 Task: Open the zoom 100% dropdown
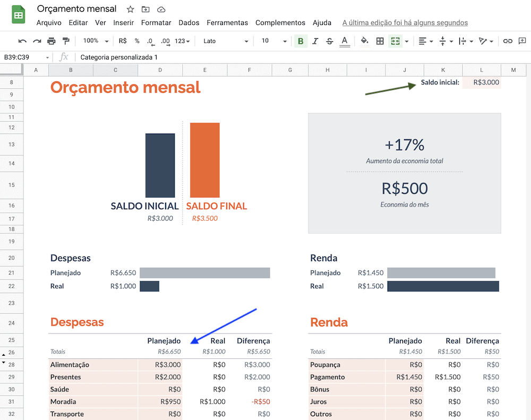pos(96,41)
